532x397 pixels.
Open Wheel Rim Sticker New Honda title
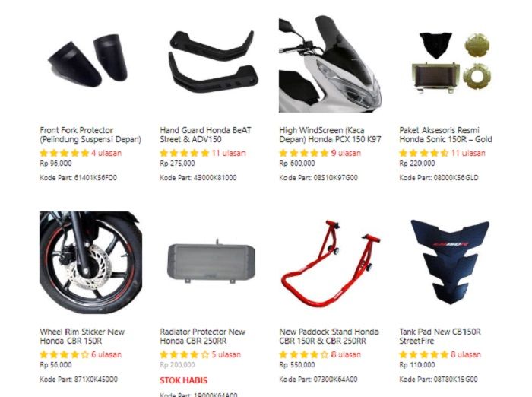82,336
